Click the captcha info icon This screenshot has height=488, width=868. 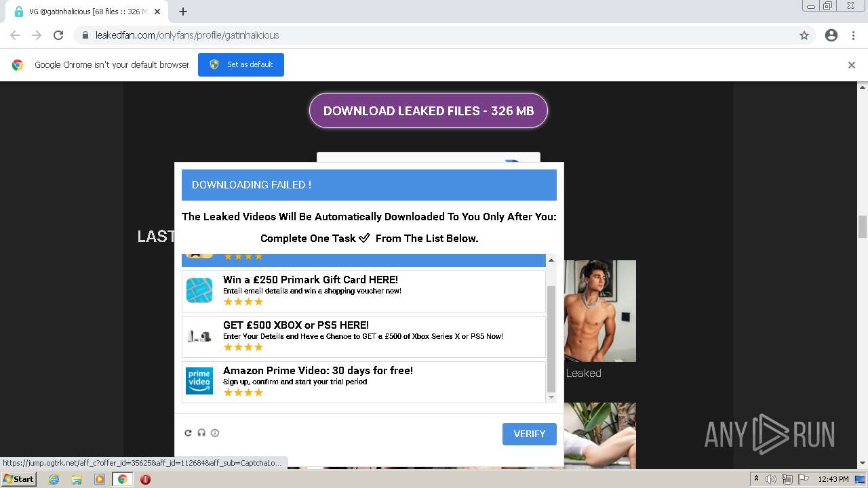tap(215, 433)
